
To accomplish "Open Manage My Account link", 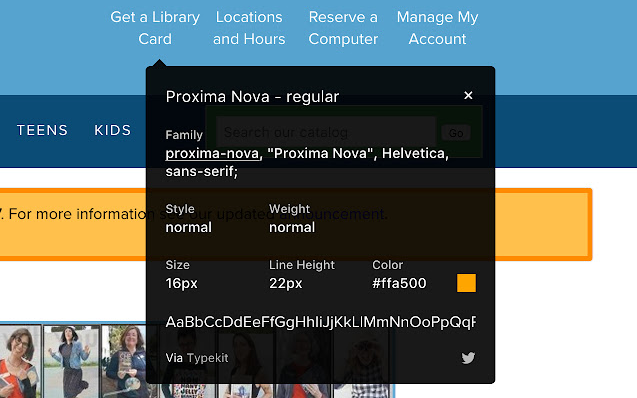I will pos(438,28).
